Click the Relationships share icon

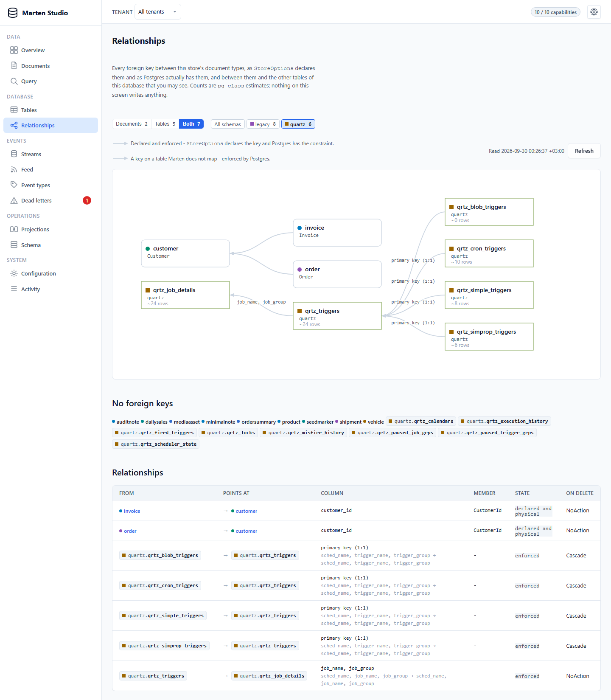(x=14, y=125)
